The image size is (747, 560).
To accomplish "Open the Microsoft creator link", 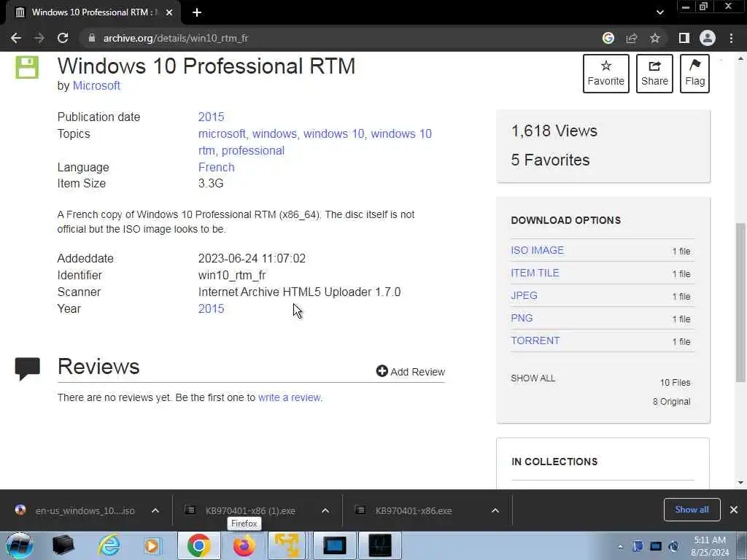I will point(96,86).
